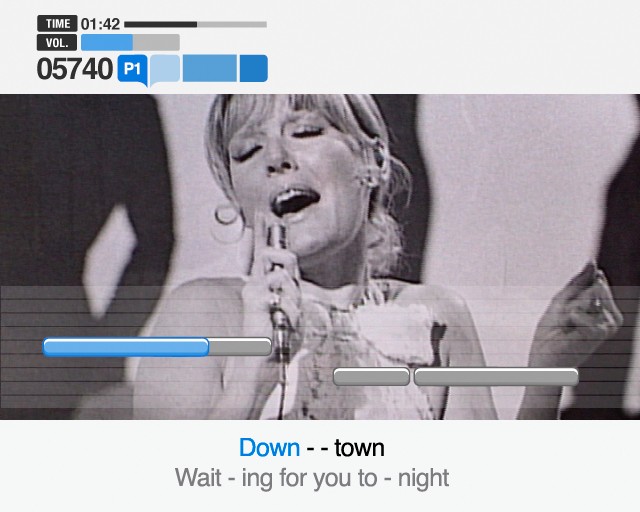The width and height of the screenshot is (640, 512).
Task: Click the blue P1 player badge
Action: (x=132, y=69)
